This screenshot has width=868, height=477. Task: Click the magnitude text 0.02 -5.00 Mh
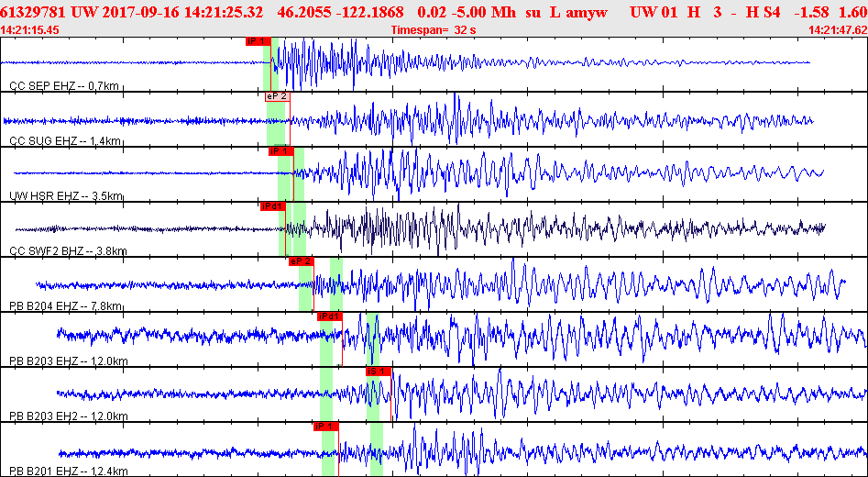click(467, 11)
